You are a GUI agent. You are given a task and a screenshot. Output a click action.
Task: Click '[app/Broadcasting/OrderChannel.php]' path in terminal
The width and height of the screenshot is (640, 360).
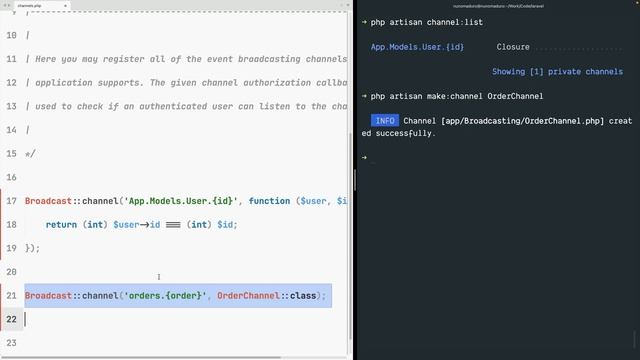522,121
